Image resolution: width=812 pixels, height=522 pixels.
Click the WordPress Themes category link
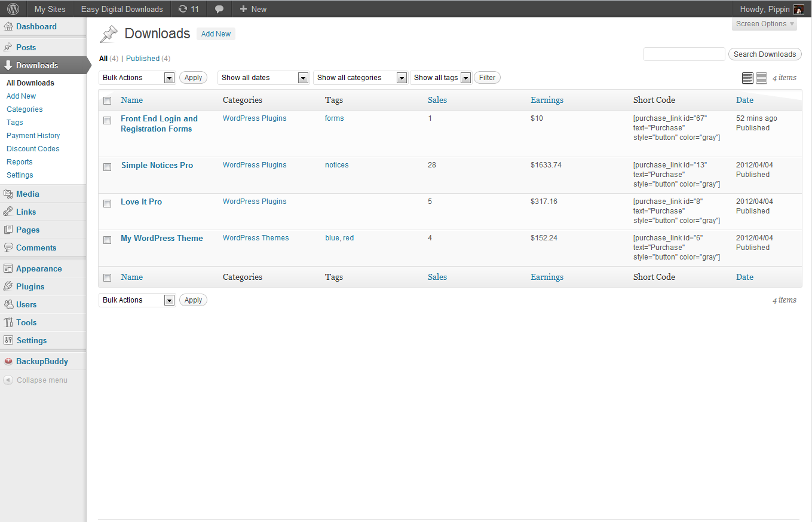tap(256, 238)
